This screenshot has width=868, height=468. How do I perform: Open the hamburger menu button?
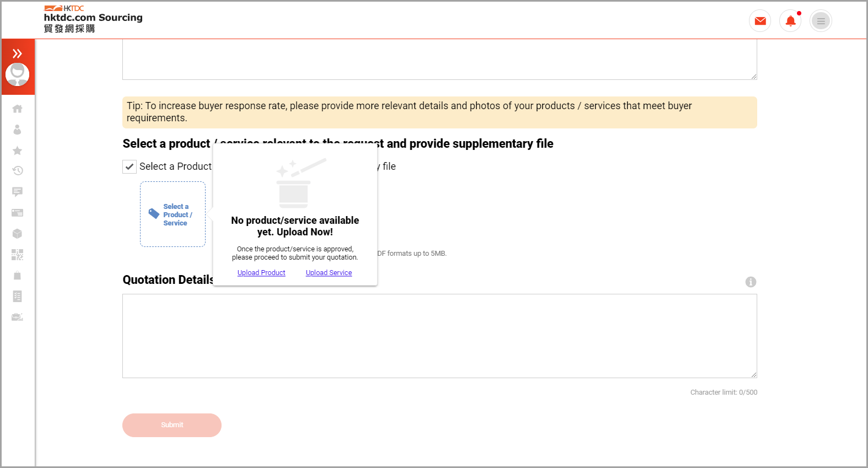(x=821, y=21)
